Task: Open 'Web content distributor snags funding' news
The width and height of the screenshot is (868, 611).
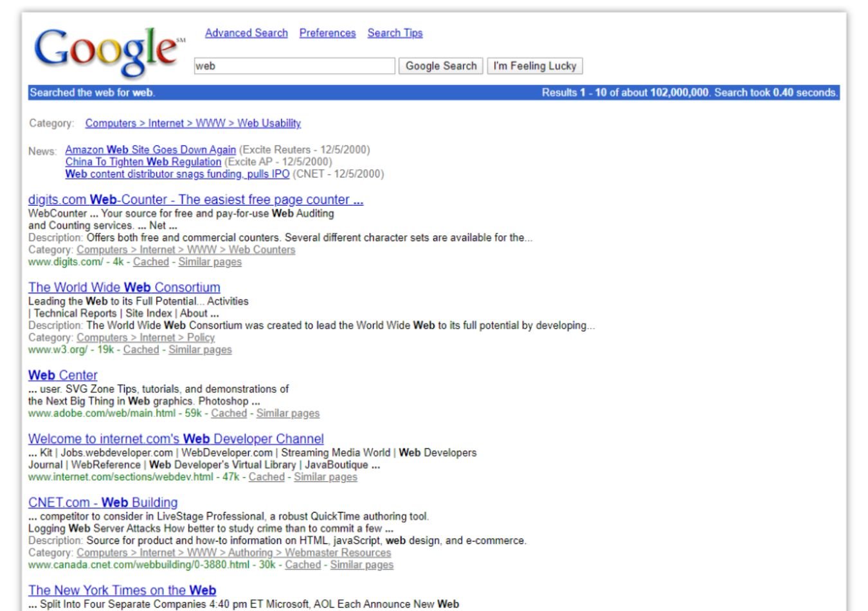Action: [177, 174]
